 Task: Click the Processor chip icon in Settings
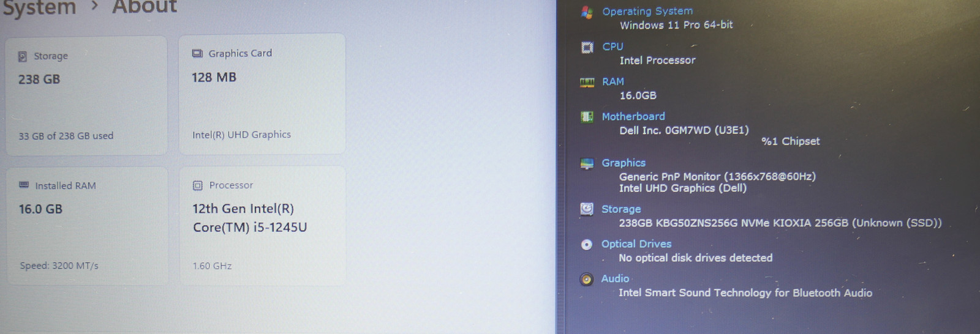point(197,185)
